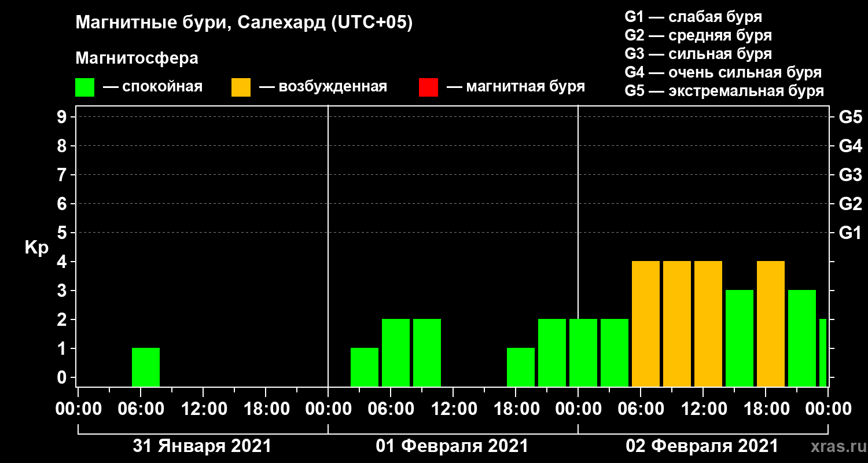The image size is (868, 463).
Task: Click the '— возбужденная' legend label
Action: [x=323, y=87]
